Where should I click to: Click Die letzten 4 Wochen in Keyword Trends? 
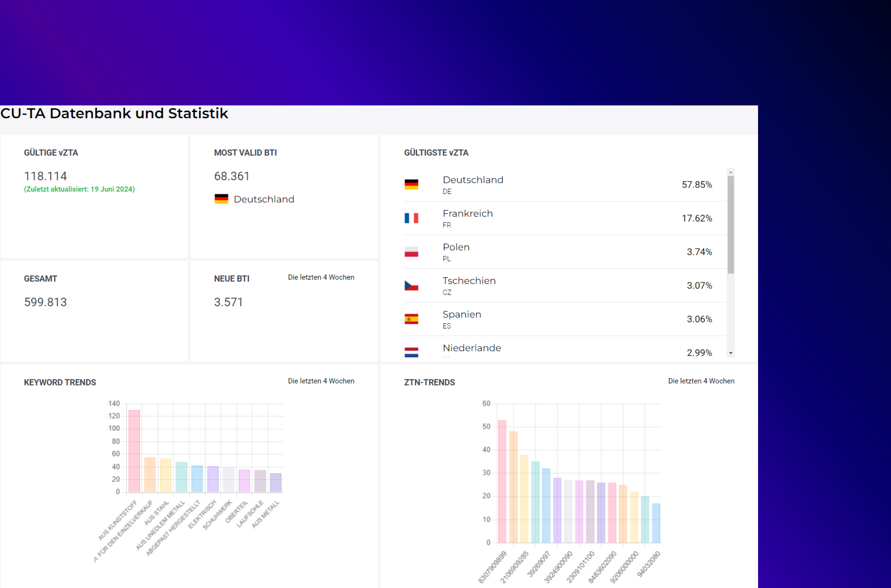(x=321, y=381)
